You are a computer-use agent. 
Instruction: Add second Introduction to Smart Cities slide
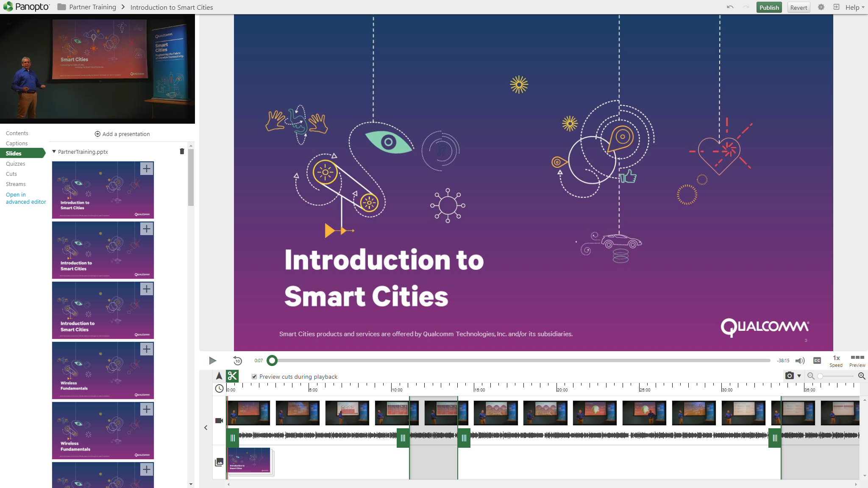tap(147, 229)
